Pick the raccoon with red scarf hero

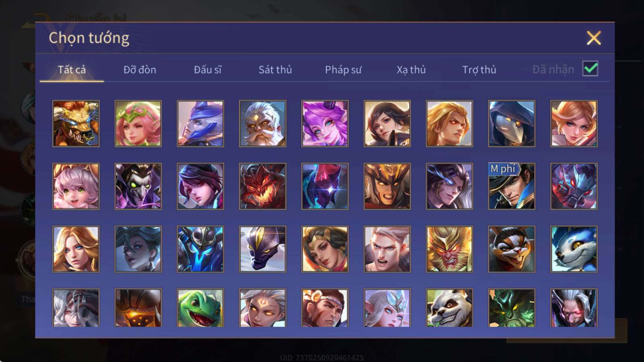coord(512,249)
